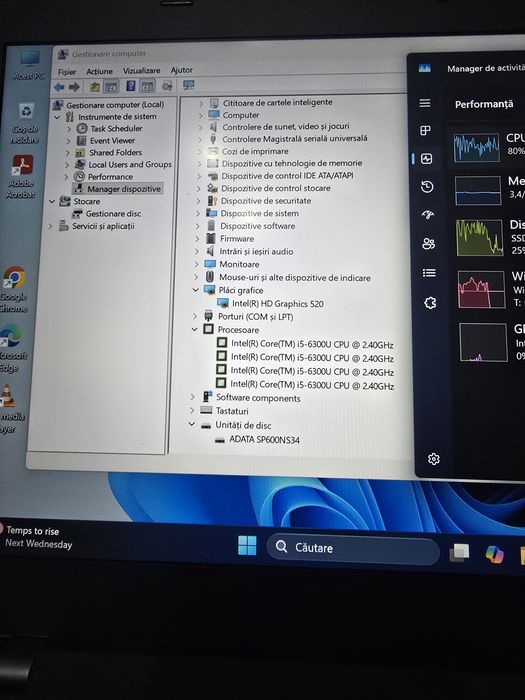Expand the Servicii și aplicații node
The width and height of the screenshot is (525, 700).
click(x=50, y=226)
